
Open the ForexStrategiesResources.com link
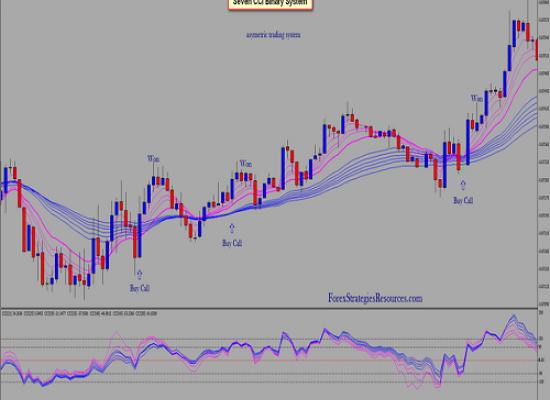click(x=375, y=298)
